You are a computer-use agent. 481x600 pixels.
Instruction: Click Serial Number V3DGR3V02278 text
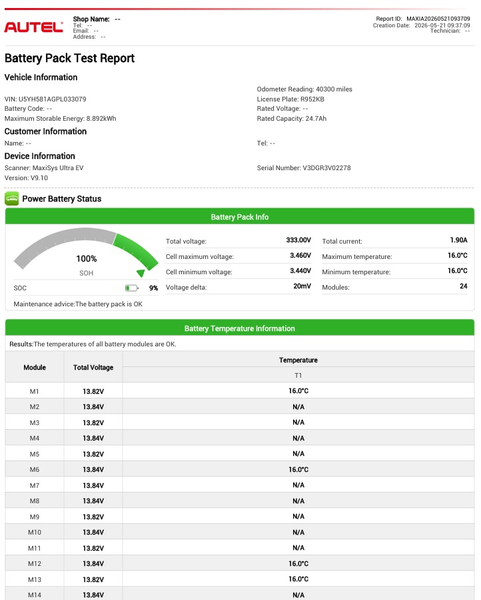click(x=304, y=168)
